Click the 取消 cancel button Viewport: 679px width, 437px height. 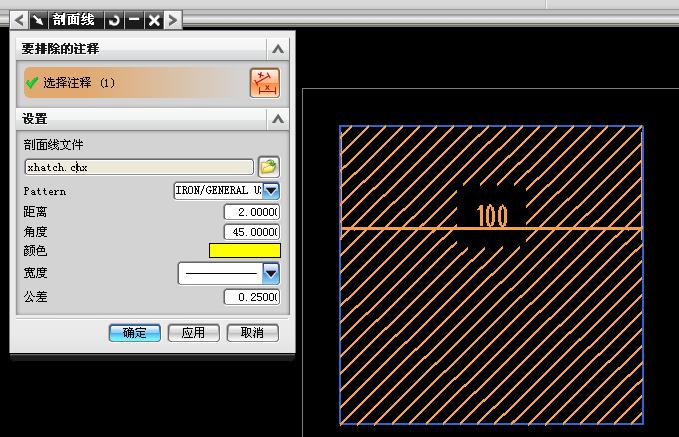tap(252, 333)
